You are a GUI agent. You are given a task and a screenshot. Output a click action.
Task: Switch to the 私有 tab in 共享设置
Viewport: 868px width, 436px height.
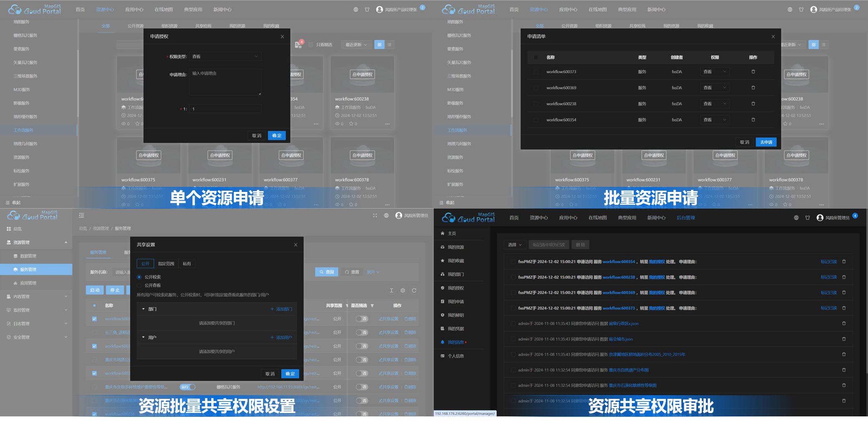pyautogui.click(x=187, y=263)
